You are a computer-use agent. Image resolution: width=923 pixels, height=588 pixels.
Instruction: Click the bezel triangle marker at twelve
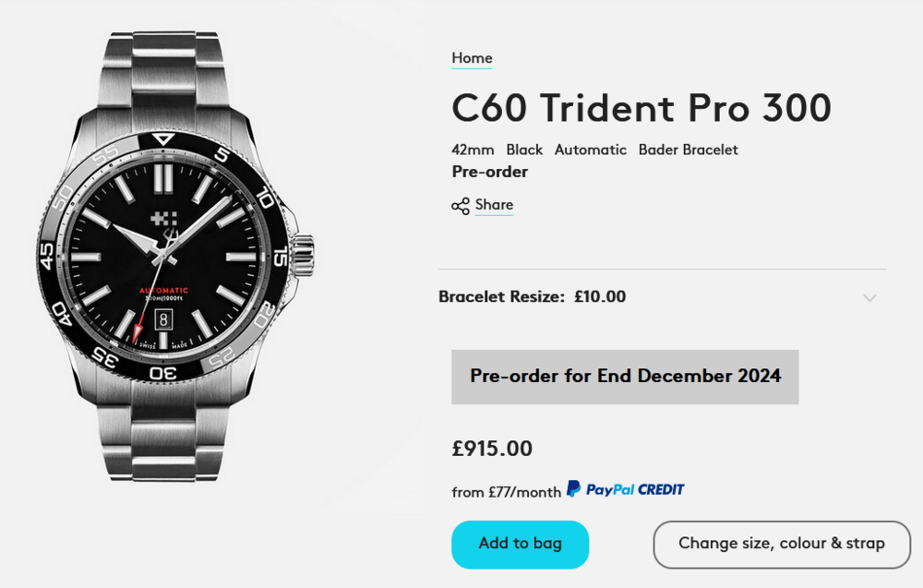pyautogui.click(x=163, y=139)
